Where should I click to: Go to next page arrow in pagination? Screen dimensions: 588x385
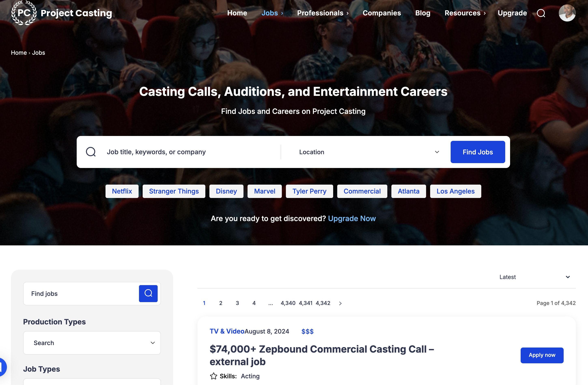pos(340,303)
